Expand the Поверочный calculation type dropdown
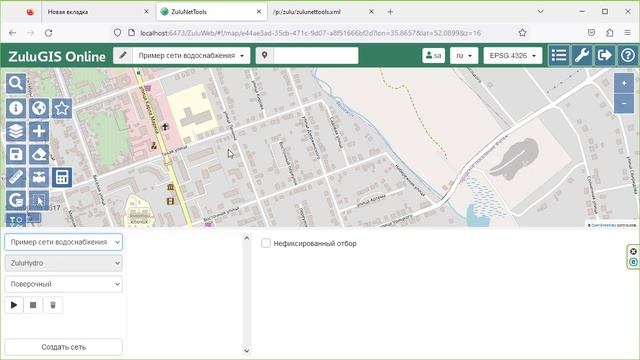The image size is (640, 360). pyautogui.click(x=63, y=284)
